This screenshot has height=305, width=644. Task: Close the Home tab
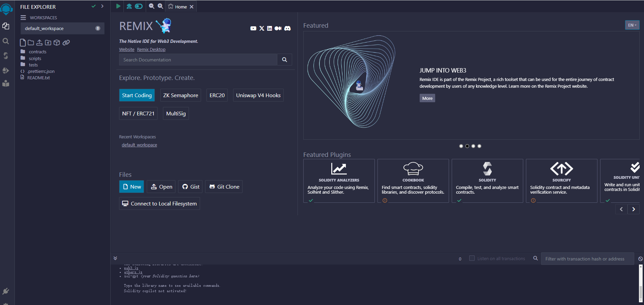tap(192, 7)
